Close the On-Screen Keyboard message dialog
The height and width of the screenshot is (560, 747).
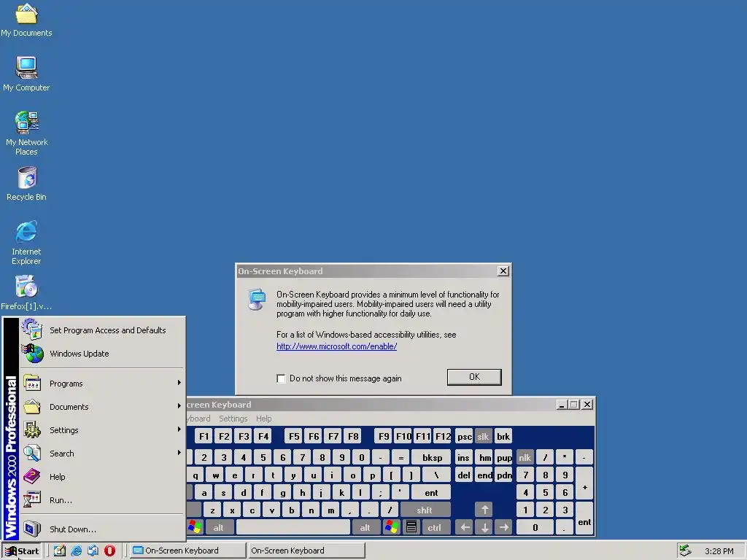pyautogui.click(x=503, y=271)
